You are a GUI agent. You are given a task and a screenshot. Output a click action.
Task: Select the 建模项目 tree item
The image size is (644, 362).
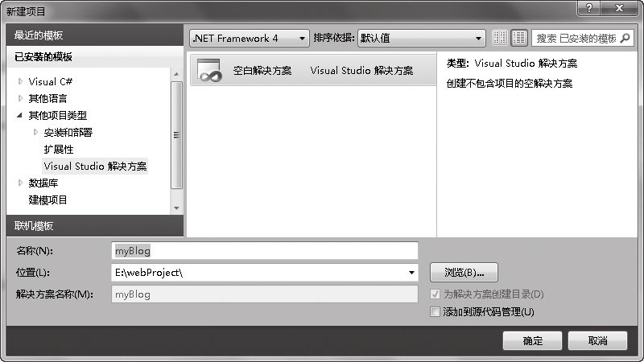click(47, 200)
